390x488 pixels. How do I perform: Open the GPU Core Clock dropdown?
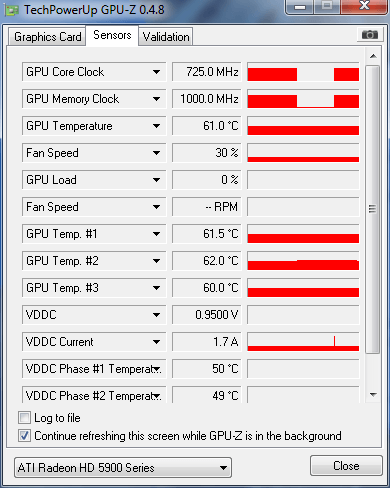(x=156, y=72)
